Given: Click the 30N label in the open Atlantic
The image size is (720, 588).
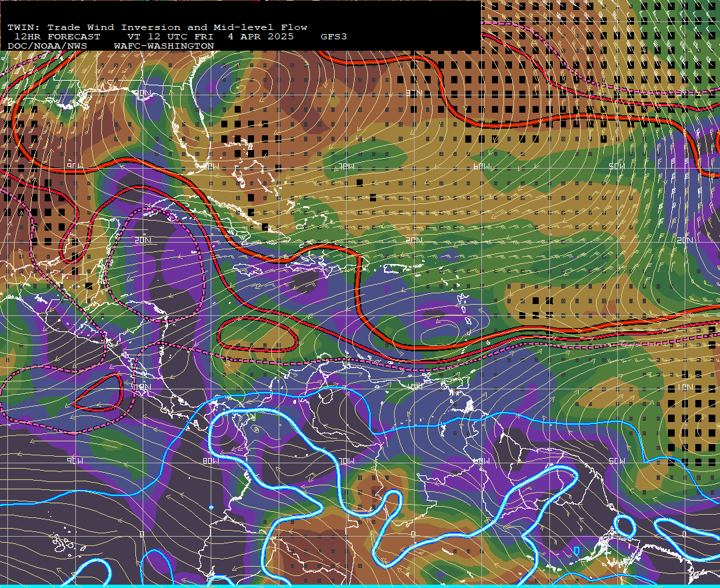Looking at the screenshot, I should pos(414,93).
